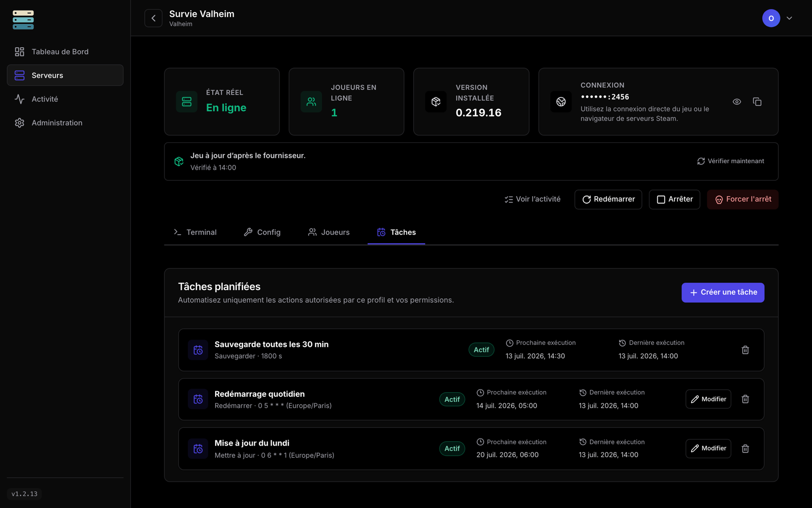Viewport: 812px width, 508px height.
Task: Click the package icon beside Jeu à jour
Action: (x=179, y=162)
